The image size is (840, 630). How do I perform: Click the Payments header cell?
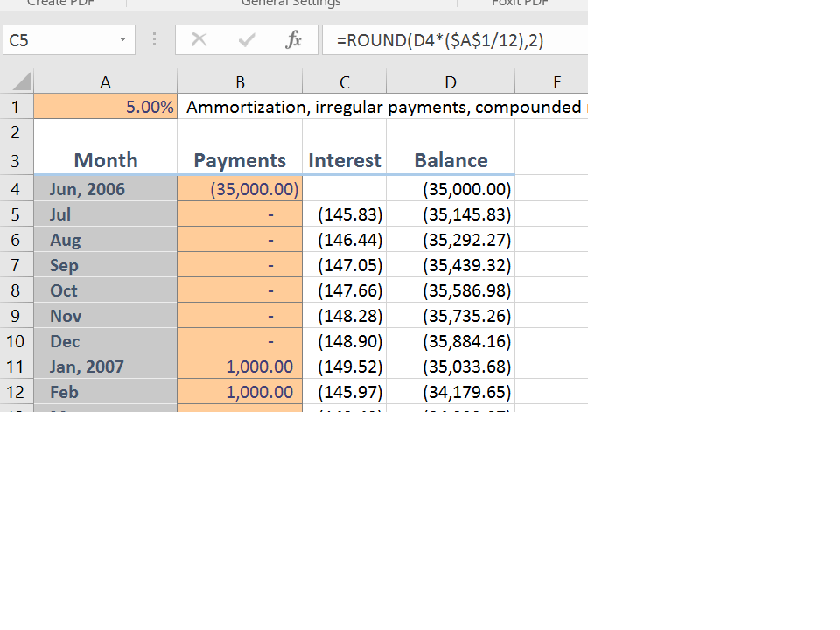(x=240, y=160)
